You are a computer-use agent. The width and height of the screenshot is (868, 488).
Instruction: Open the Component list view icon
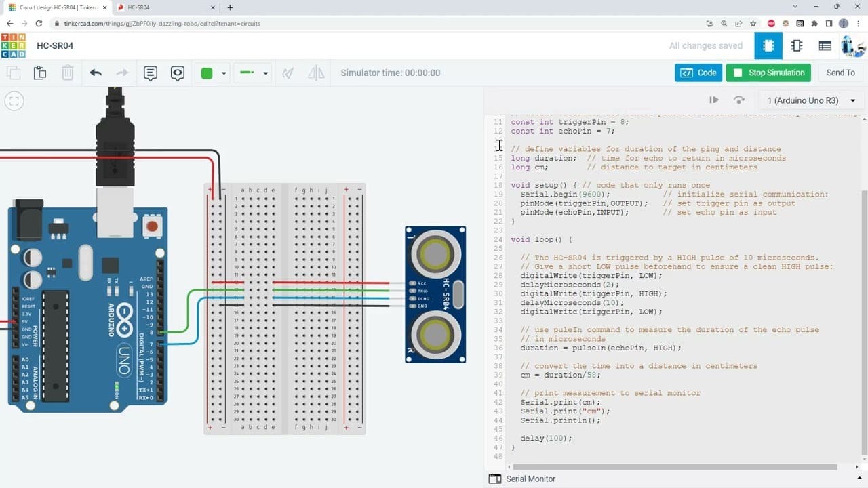click(x=825, y=45)
